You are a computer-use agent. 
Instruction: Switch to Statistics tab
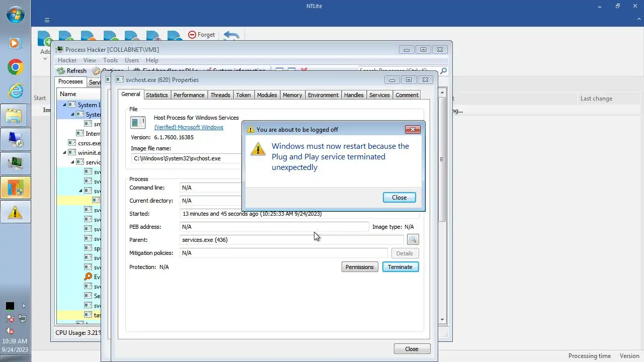click(x=157, y=95)
